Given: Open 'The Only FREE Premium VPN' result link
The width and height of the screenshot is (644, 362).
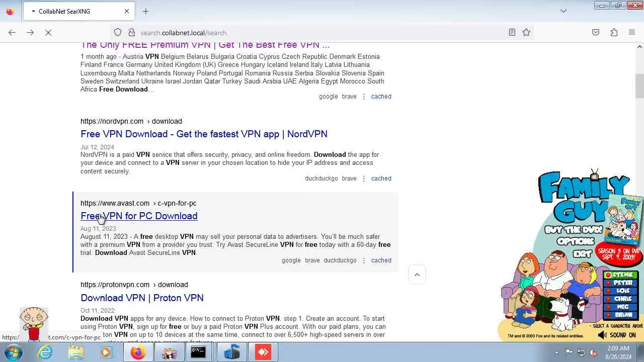Looking at the screenshot, I should (x=205, y=45).
